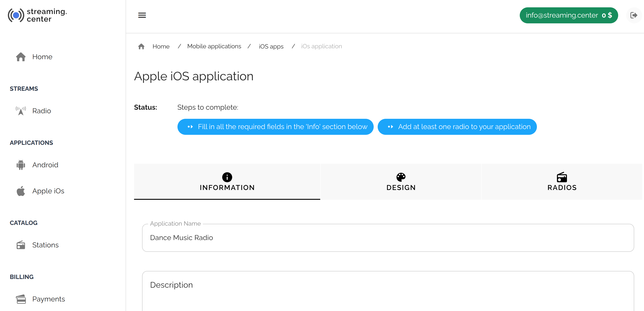Switch to the Information tab
The height and width of the screenshot is (311, 644).
click(x=227, y=182)
